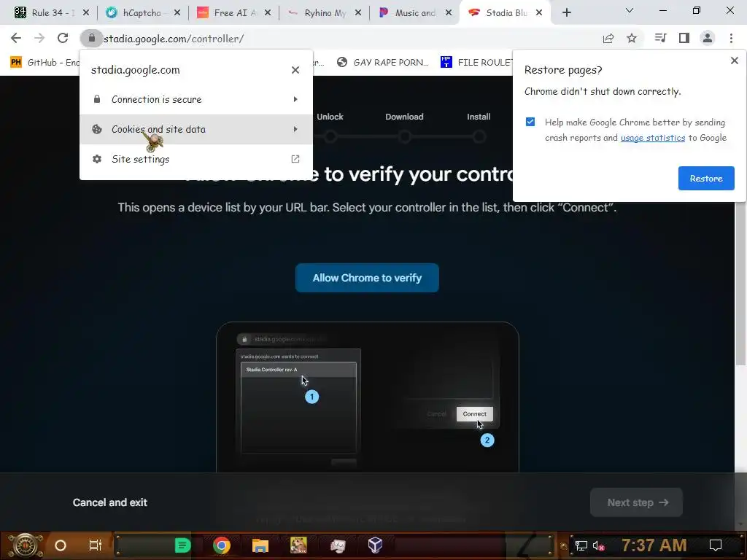Image resolution: width=747 pixels, height=560 pixels.
Task: Open File Explorer from the taskbar
Action: point(260,545)
